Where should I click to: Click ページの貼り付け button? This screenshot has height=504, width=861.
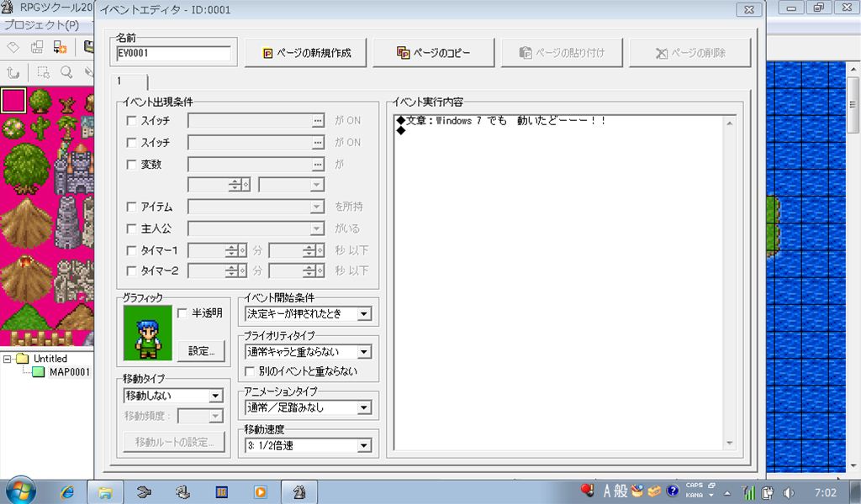coord(562,53)
